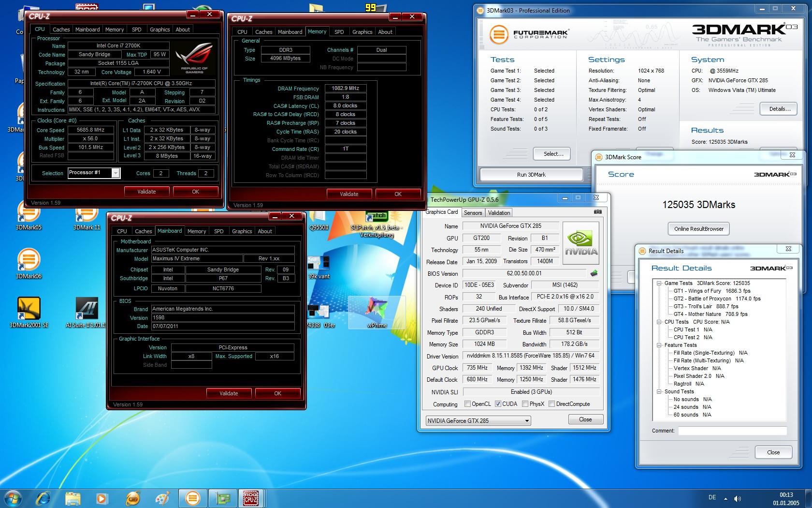
Task: Select the 39k vant desktop icon
Action: click(319, 268)
